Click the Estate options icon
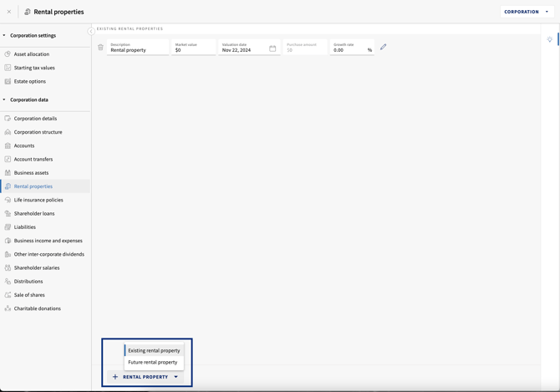 click(x=8, y=81)
